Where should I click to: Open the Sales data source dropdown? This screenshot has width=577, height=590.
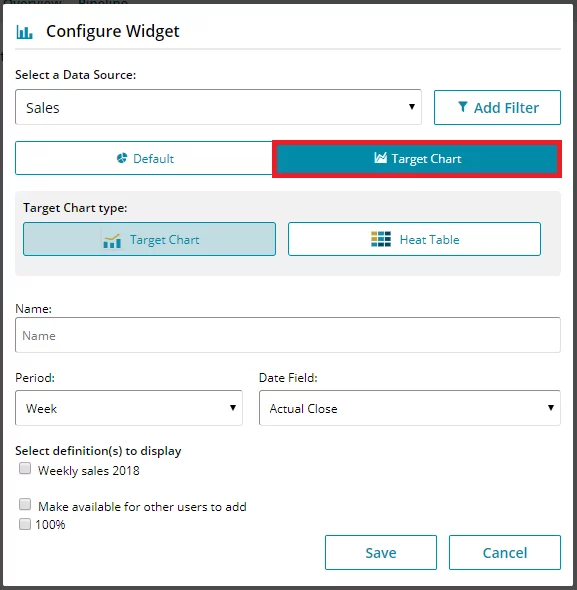pos(218,107)
